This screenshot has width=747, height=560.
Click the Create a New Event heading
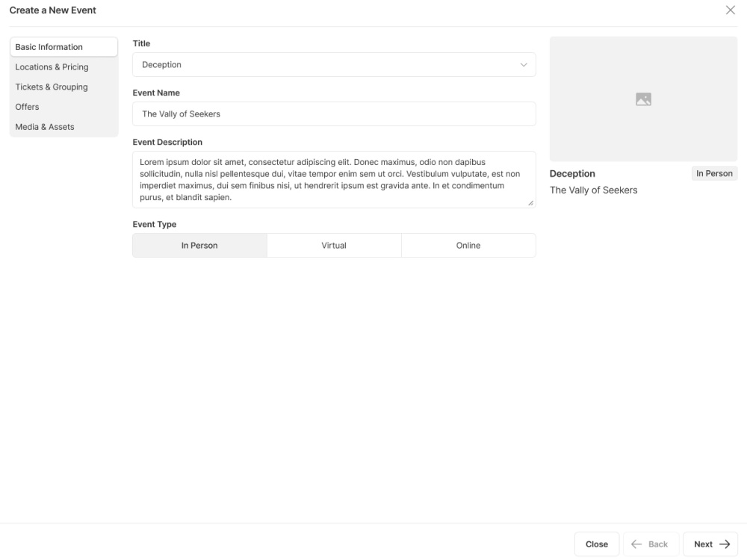(x=52, y=10)
